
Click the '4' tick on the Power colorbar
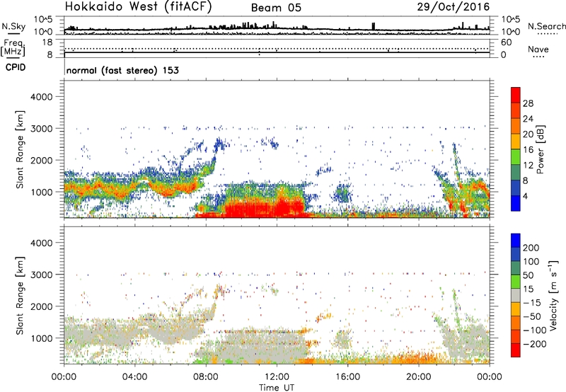pyautogui.click(x=525, y=196)
